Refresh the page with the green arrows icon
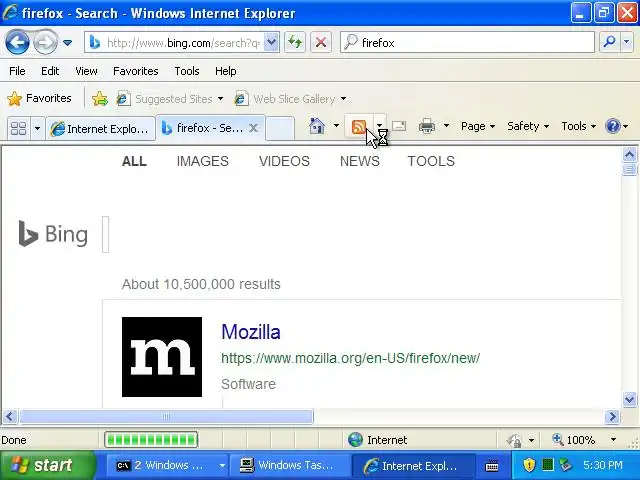This screenshot has height=480, width=640. coord(295,42)
